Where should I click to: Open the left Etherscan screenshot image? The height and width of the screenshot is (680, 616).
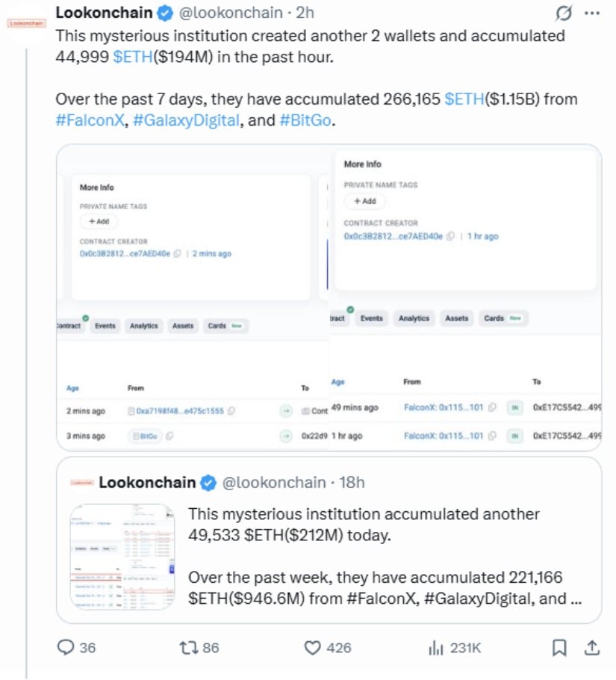coord(193,298)
